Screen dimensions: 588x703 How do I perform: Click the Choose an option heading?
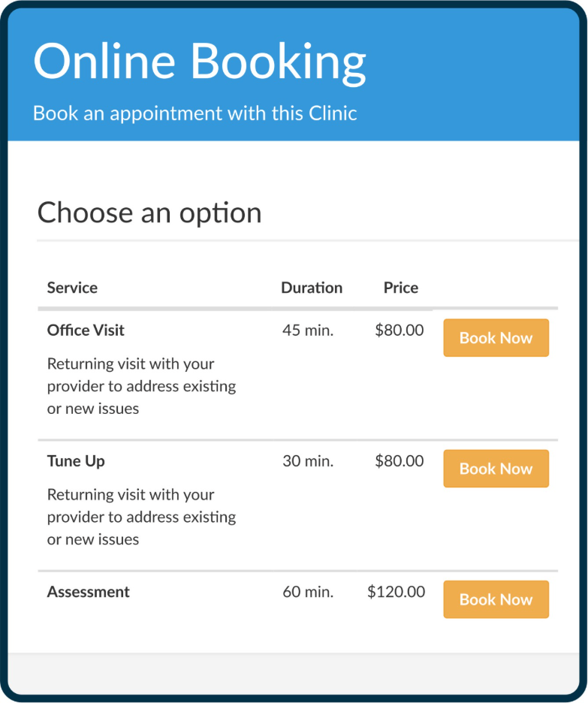(x=149, y=213)
